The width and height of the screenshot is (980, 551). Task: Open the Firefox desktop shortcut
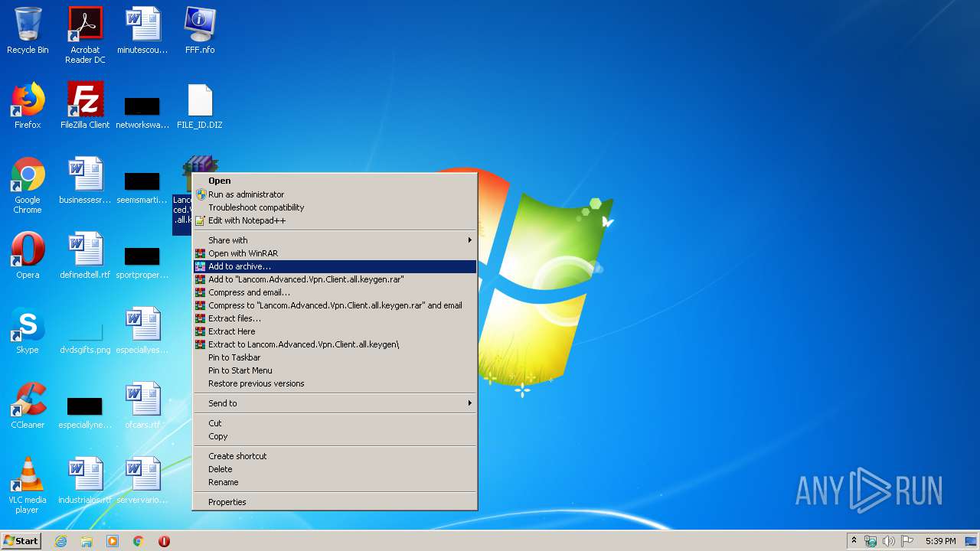click(28, 106)
